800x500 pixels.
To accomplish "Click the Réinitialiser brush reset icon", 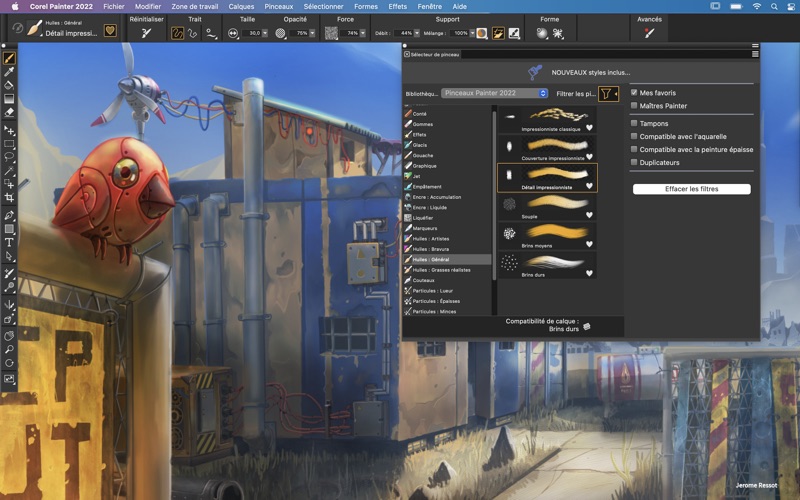I will 146,33.
